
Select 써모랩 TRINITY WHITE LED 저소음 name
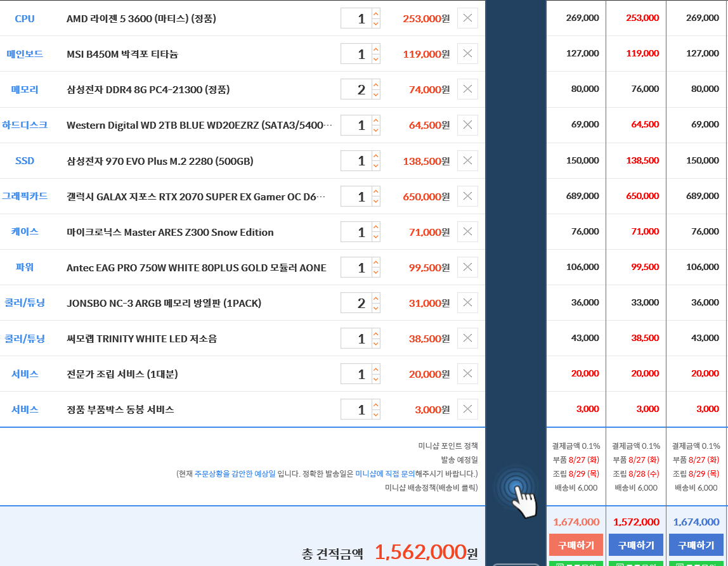pyautogui.click(x=141, y=338)
